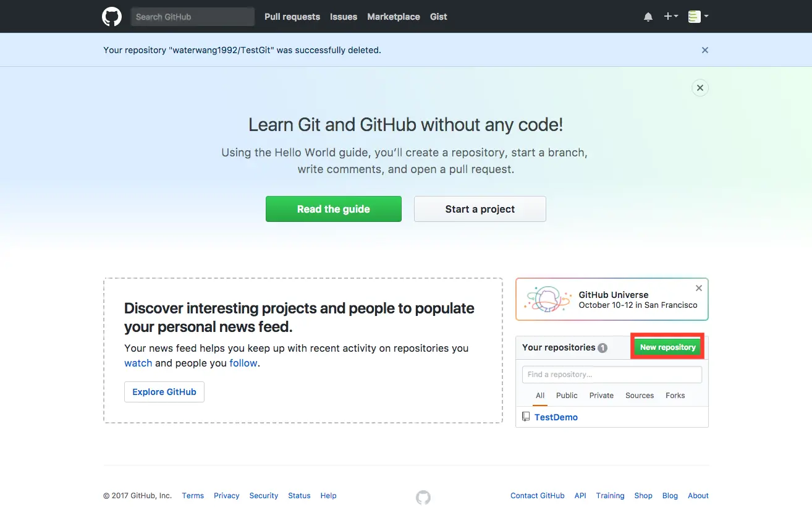This screenshot has width=812, height=531.
Task: Open the API footer link
Action: 580,496
